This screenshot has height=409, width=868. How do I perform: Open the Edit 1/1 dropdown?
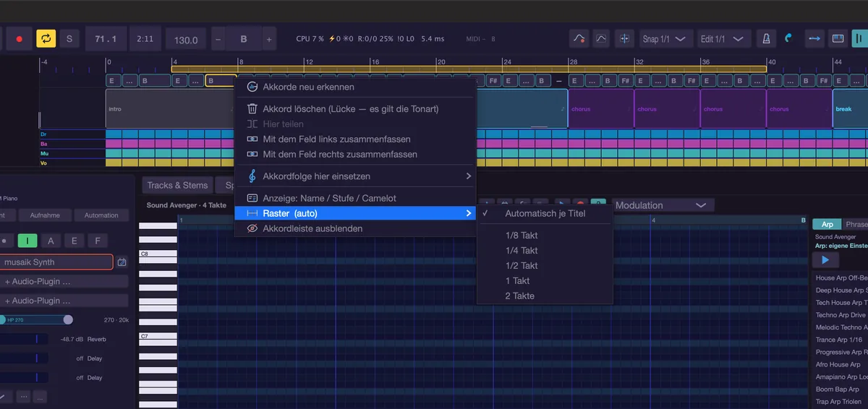pyautogui.click(x=724, y=39)
